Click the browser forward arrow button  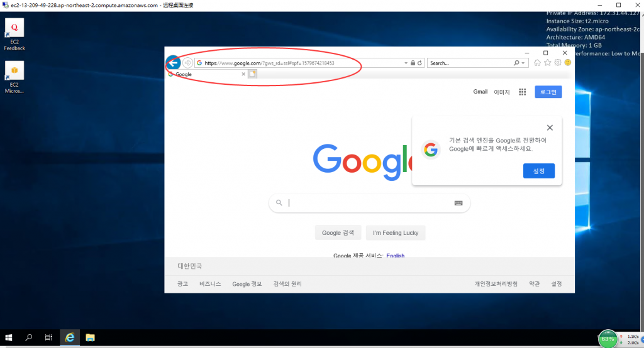pyautogui.click(x=187, y=63)
